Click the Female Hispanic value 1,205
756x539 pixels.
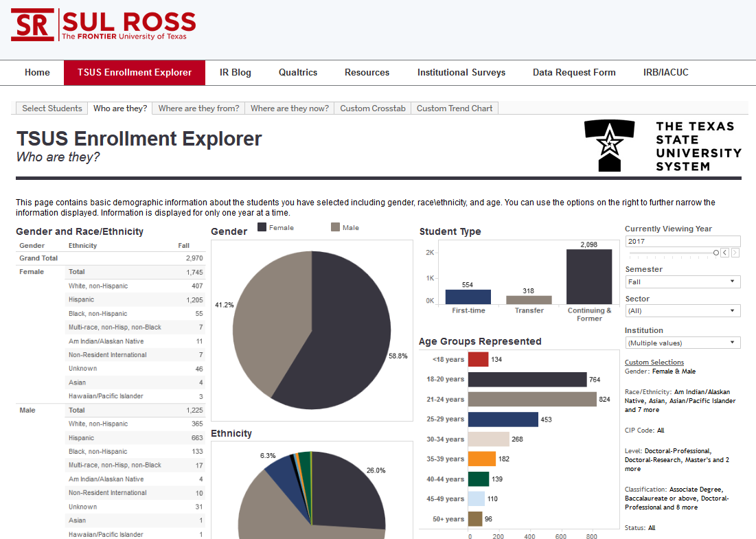(194, 300)
